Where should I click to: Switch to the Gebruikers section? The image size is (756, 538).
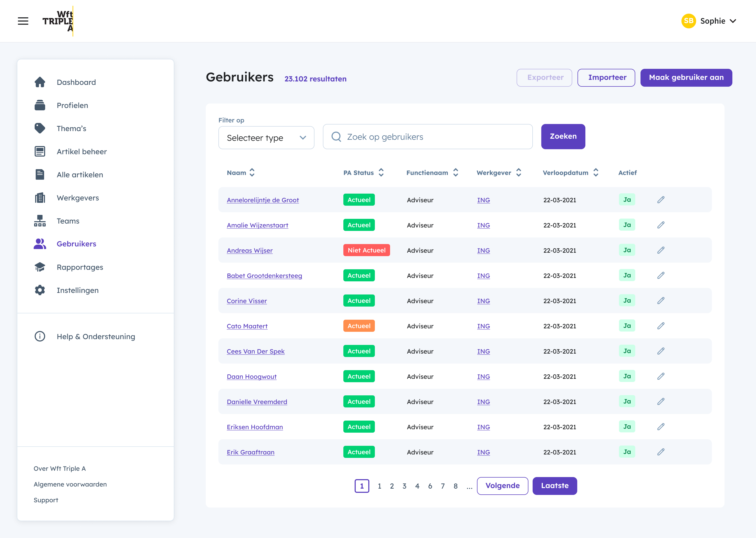coord(76,244)
